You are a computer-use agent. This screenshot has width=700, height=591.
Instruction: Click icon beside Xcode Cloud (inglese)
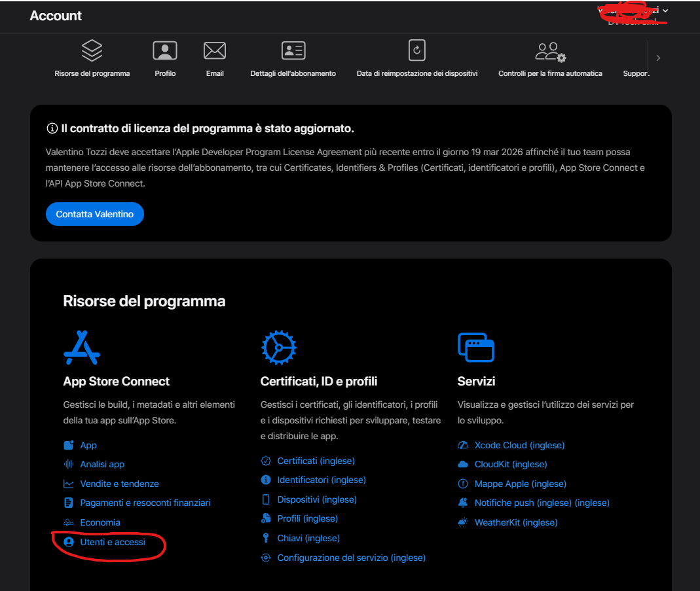tap(463, 445)
